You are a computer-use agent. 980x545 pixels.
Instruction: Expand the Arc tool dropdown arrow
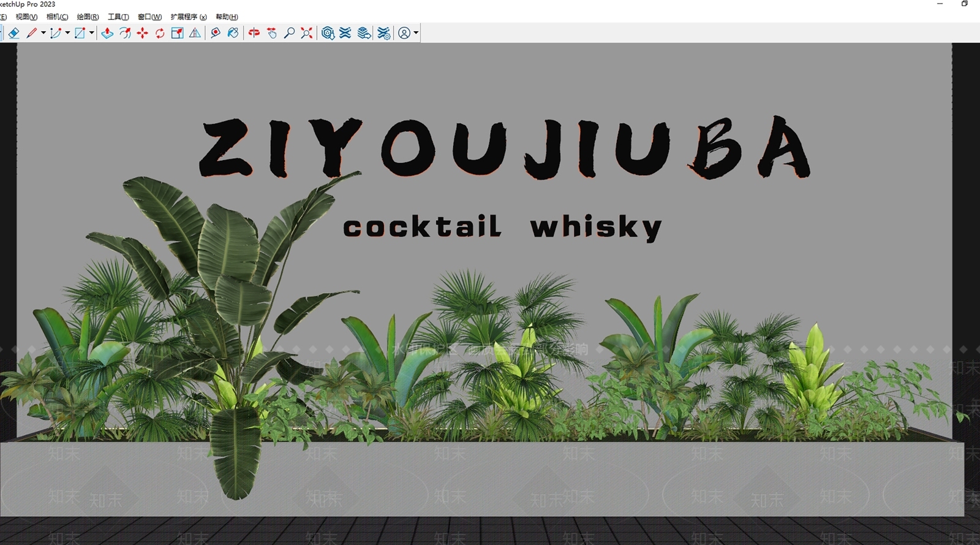(67, 33)
